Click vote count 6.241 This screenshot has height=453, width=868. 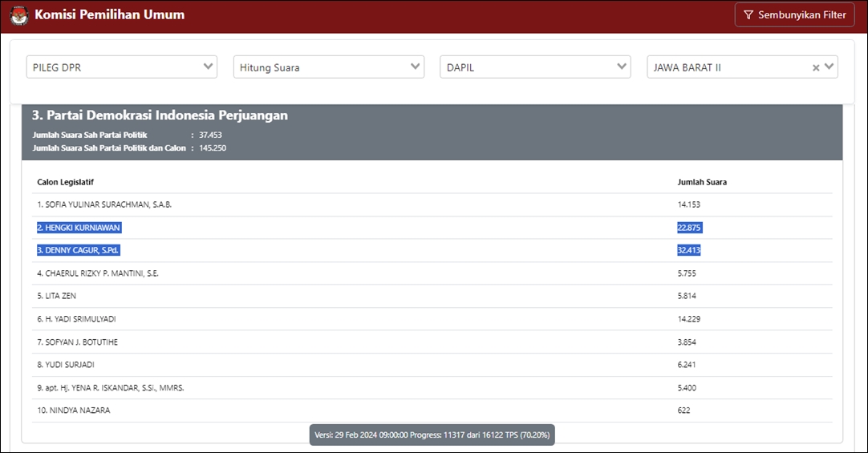(687, 365)
